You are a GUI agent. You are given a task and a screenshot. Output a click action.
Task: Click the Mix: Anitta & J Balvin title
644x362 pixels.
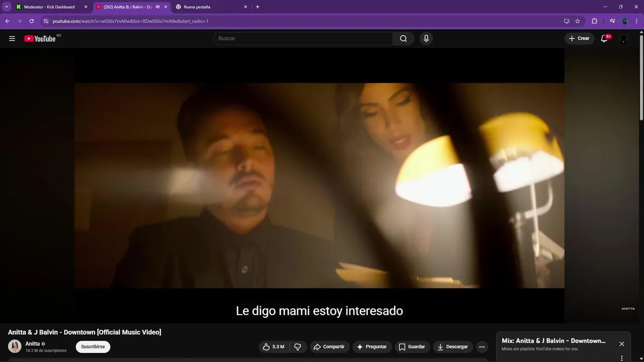pyautogui.click(x=553, y=341)
